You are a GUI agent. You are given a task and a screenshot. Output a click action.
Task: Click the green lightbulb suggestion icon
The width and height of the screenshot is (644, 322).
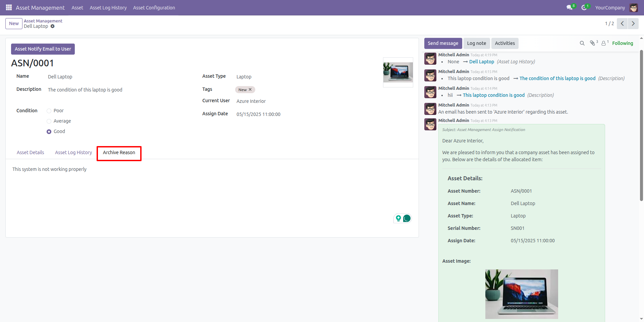click(x=398, y=218)
